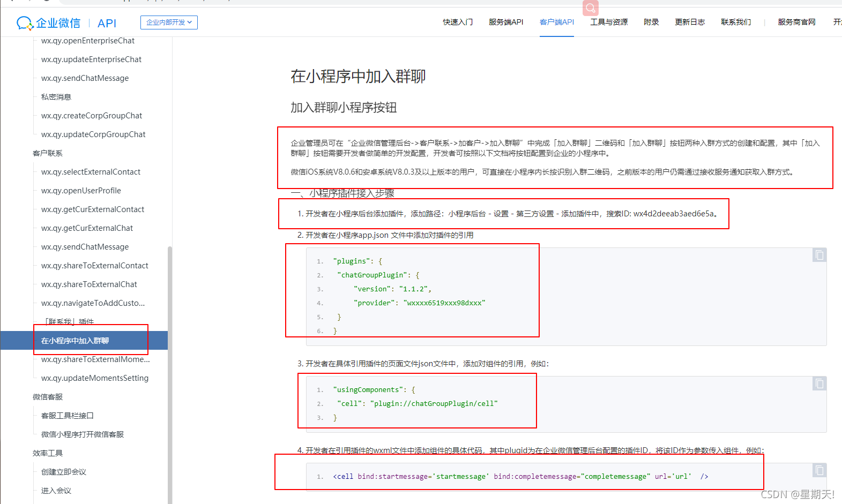
Task: Click the 加入群聊小程序按钮 subheading
Action: (344, 108)
